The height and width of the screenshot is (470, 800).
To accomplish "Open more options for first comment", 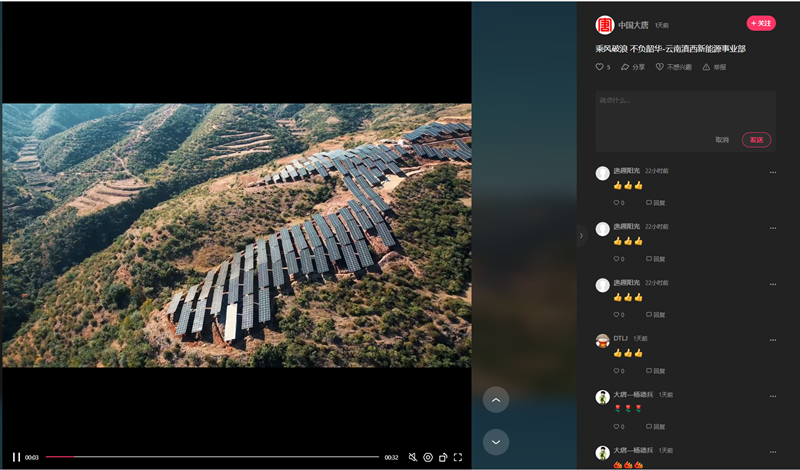I will (x=772, y=172).
